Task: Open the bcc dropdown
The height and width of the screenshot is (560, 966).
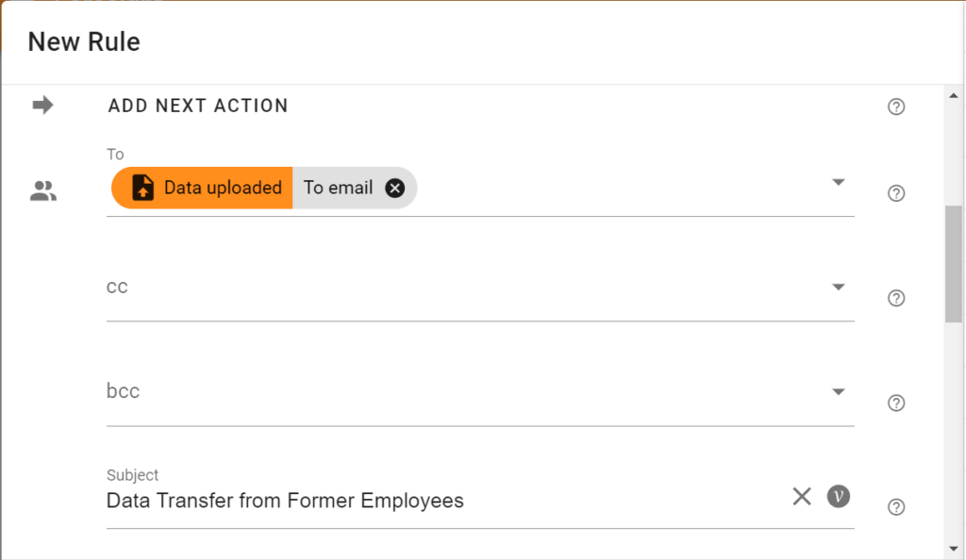Action: click(839, 390)
